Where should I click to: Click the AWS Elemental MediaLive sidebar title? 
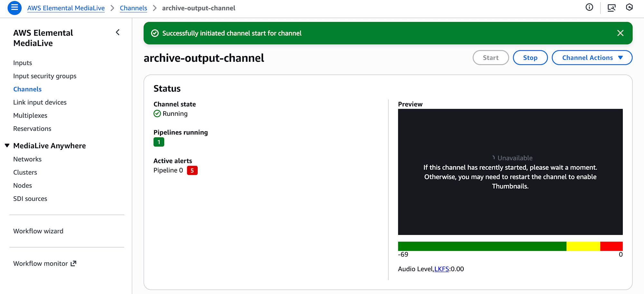[x=43, y=38]
